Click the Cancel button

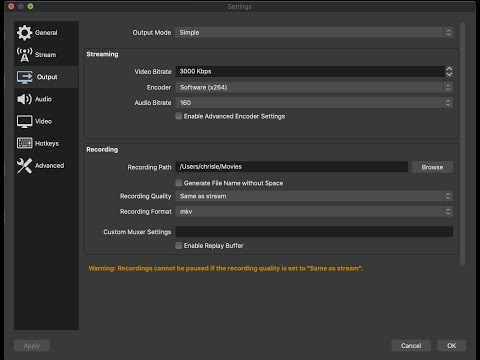click(x=411, y=346)
